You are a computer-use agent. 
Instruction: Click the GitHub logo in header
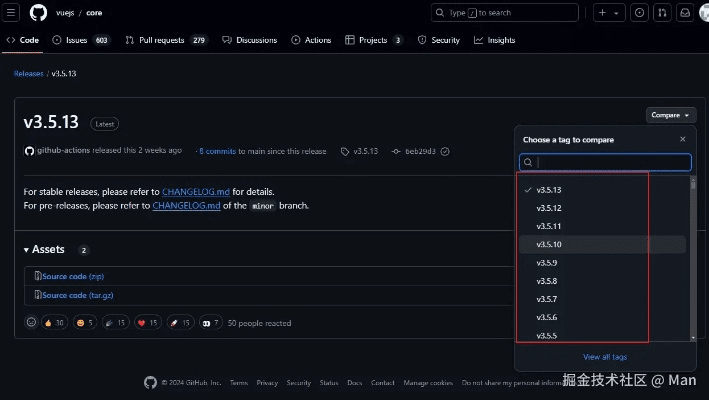coord(38,13)
